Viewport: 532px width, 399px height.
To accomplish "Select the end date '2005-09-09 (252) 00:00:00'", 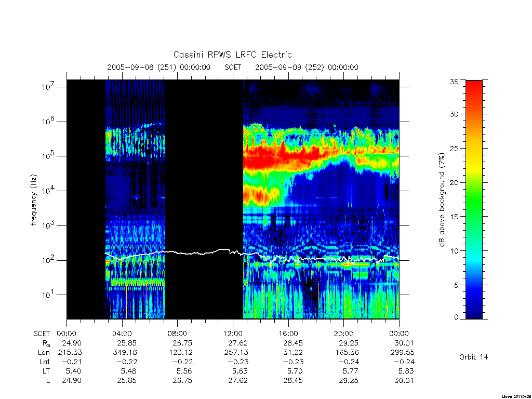I will click(x=307, y=67).
